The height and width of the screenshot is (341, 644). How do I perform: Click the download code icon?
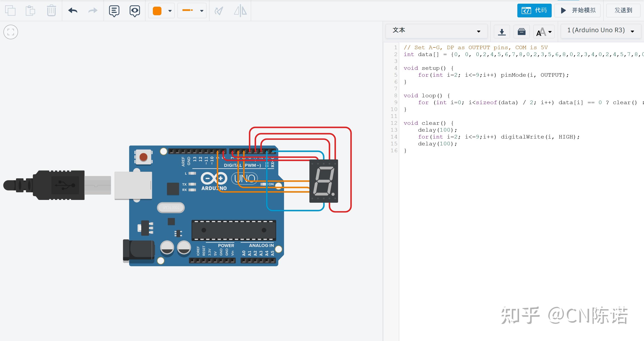[501, 32]
